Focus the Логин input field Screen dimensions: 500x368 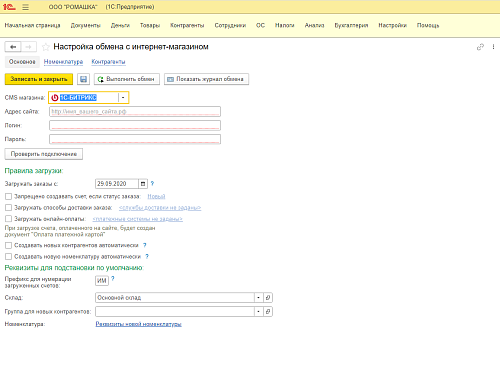pyautogui.click(x=135, y=125)
